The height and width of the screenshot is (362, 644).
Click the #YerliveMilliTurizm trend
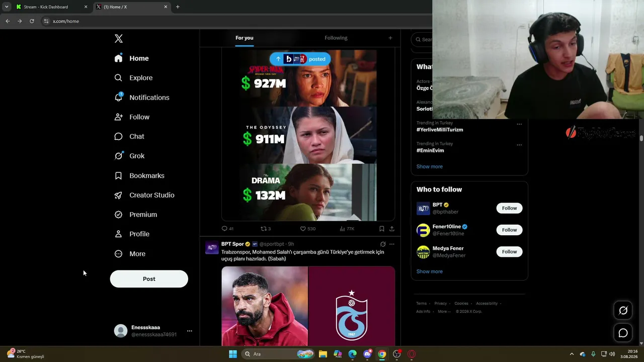[x=440, y=130]
